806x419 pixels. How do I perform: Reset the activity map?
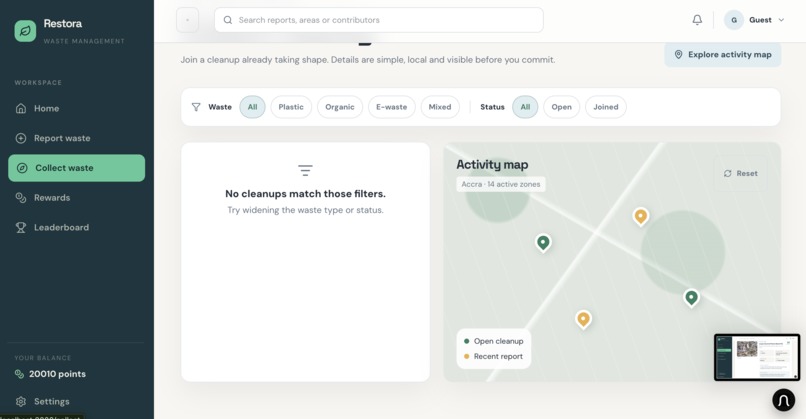pos(741,174)
